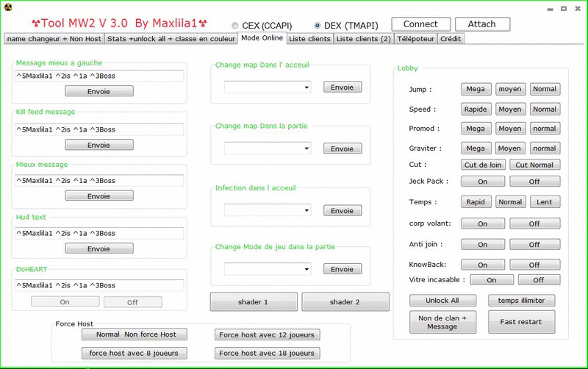Set Promod to Mega
This screenshot has height=369, width=588.
tap(476, 129)
